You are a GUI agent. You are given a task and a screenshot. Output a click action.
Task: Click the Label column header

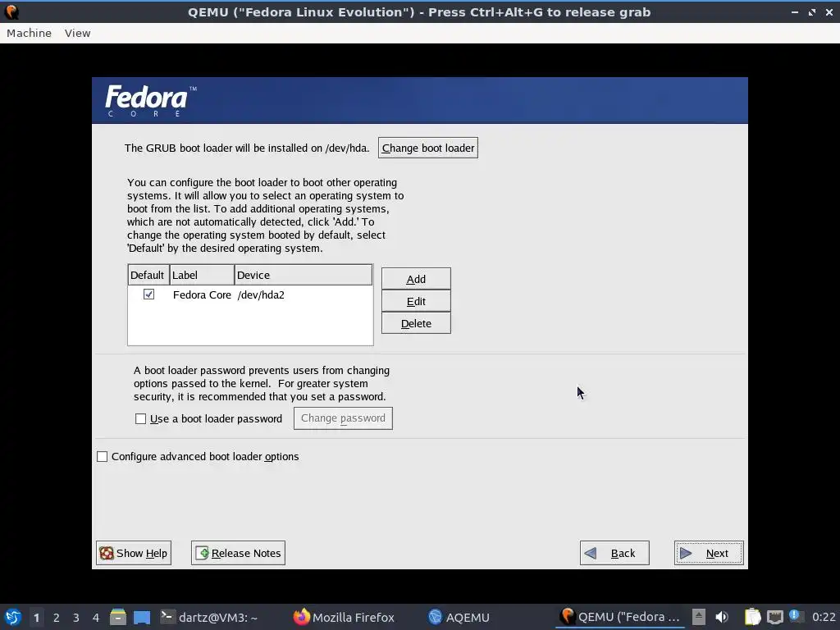coord(202,275)
